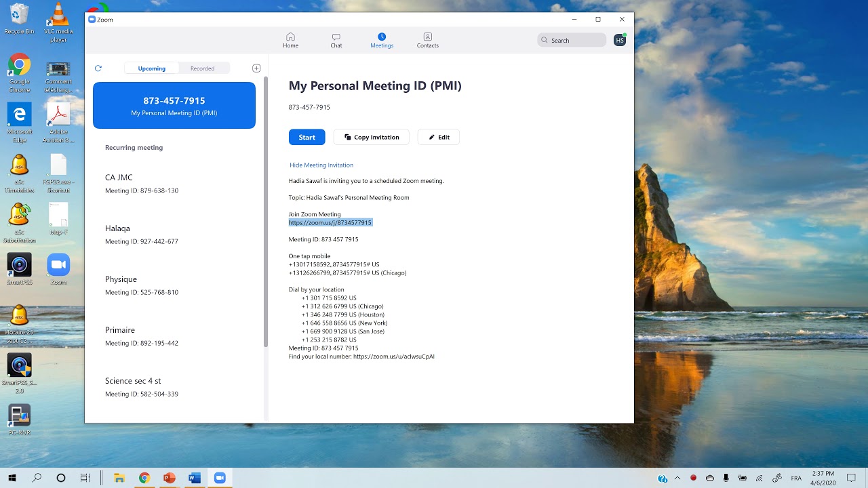Click the Zoom logo in title bar
The image size is (868, 488).
(x=92, y=20)
